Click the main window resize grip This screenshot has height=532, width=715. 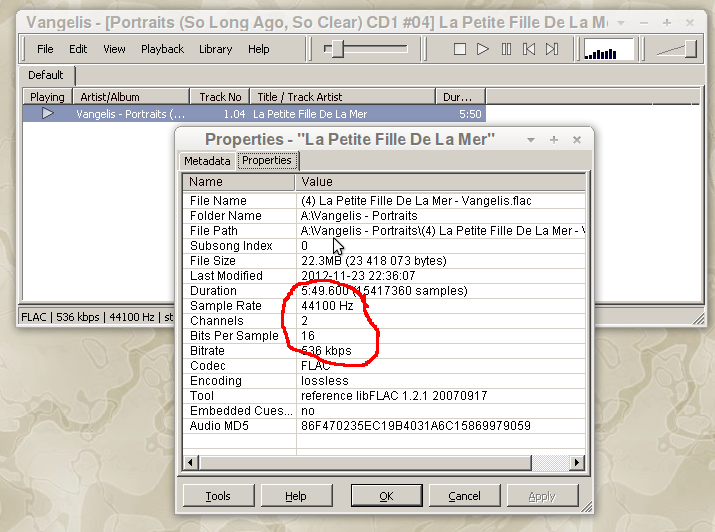point(699,318)
